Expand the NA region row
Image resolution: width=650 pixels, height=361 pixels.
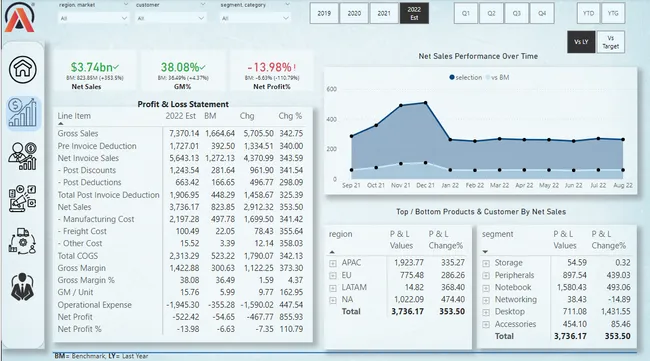pyautogui.click(x=333, y=300)
